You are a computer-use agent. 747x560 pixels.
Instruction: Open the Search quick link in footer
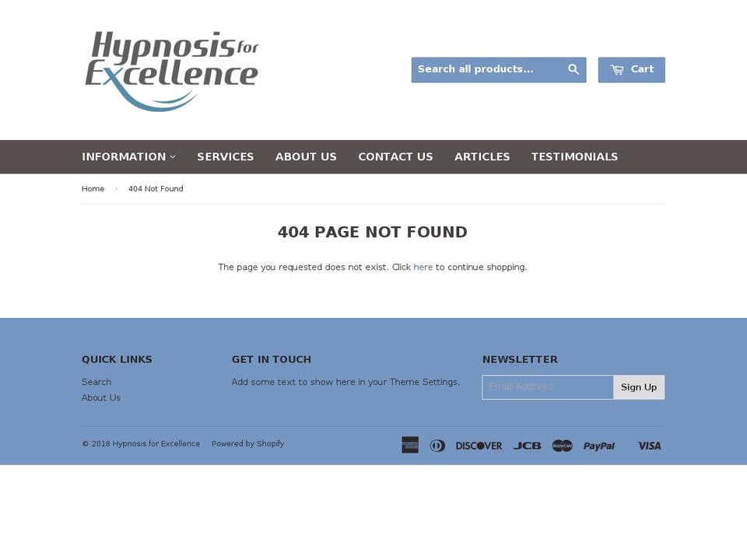coord(96,382)
